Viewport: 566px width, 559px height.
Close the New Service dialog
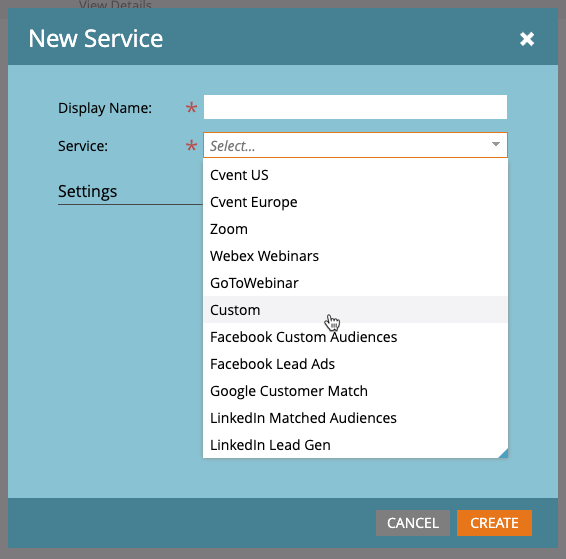coord(527,39)
